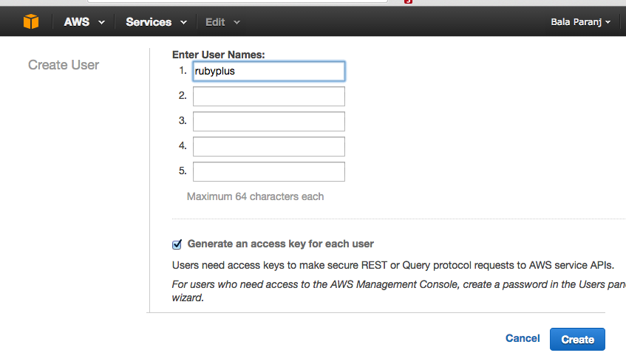Expand the arrow next to Services
Viewport: 626px width, 364px height.
(183, 23)
